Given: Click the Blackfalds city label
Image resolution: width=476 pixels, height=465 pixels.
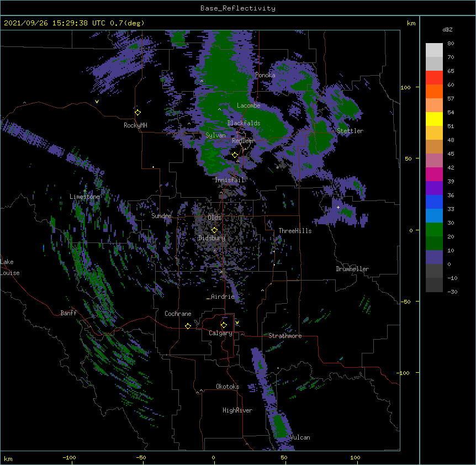Looking at the screenshot, I should tap(244, 123).
